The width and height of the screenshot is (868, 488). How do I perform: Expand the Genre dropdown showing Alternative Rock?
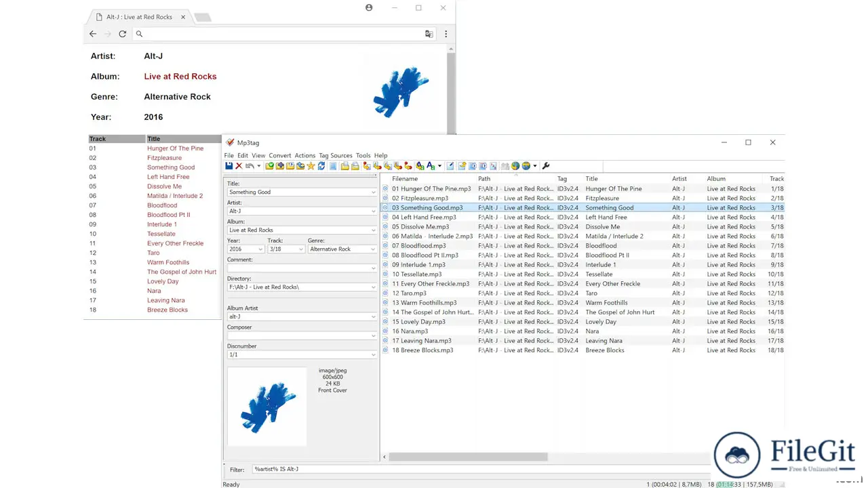coord(373,249)
